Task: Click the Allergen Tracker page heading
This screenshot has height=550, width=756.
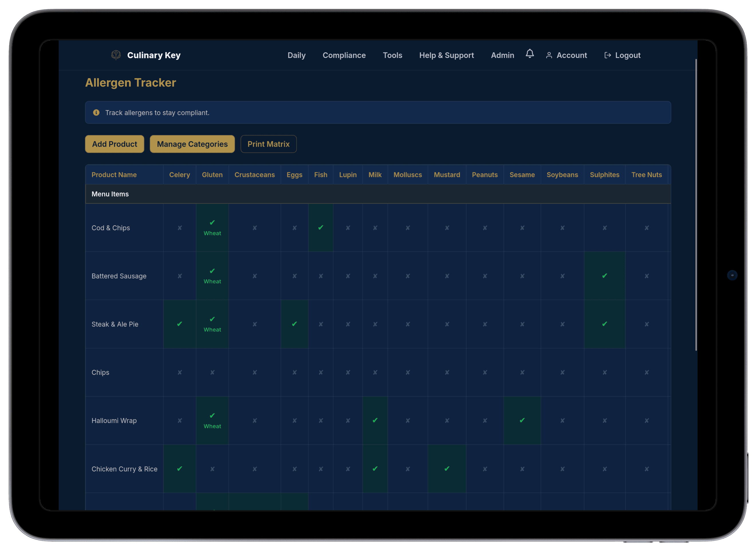Action: click(x=130, y=83)
